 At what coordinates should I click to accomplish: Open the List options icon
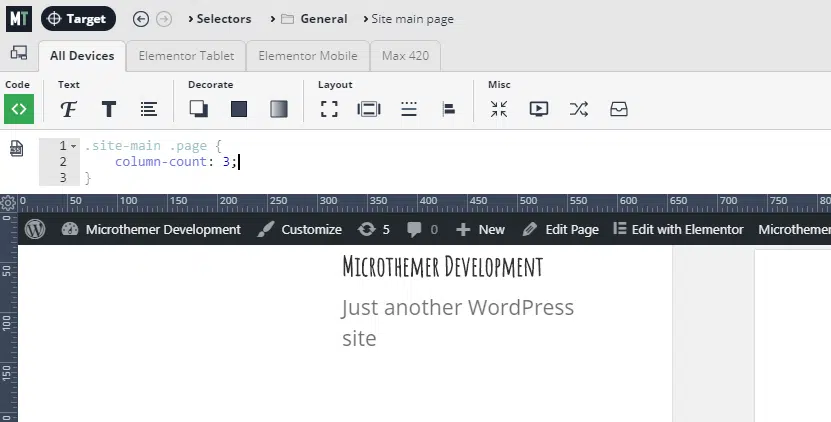148,109
